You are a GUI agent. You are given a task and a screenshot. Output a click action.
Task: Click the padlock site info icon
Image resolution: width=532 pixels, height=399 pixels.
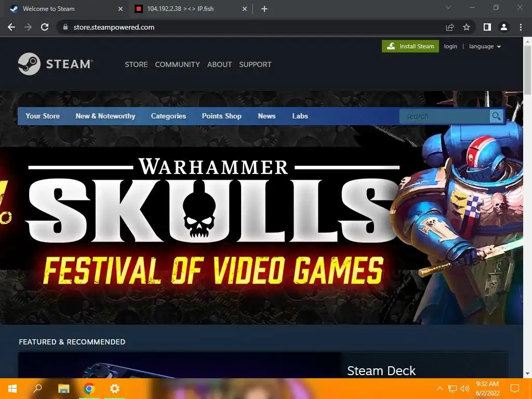point(65,27)
